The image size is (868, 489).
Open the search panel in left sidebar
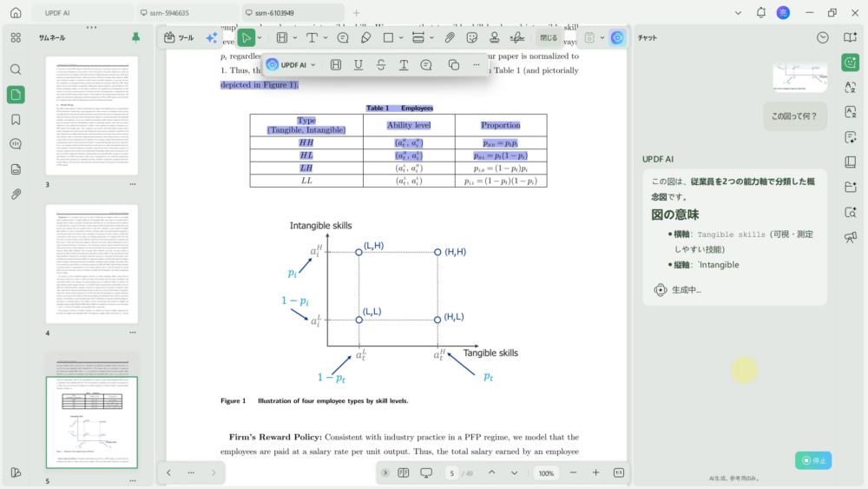16,69
